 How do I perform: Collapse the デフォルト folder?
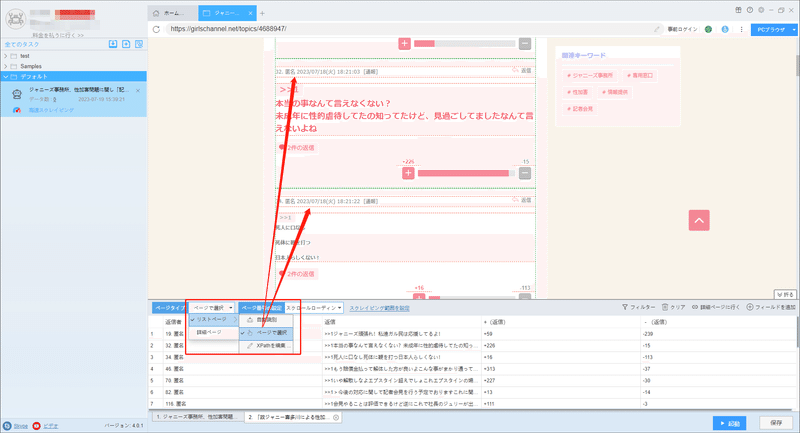[6, 77]
